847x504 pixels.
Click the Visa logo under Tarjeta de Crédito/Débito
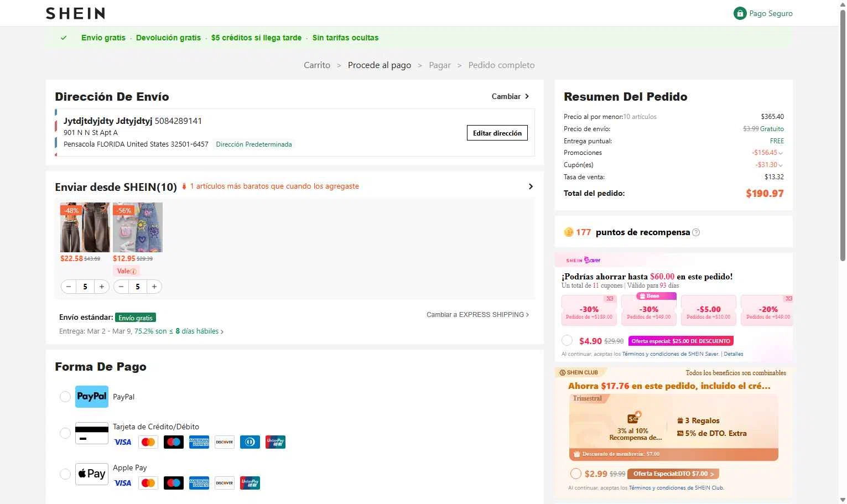coord(123,442)
